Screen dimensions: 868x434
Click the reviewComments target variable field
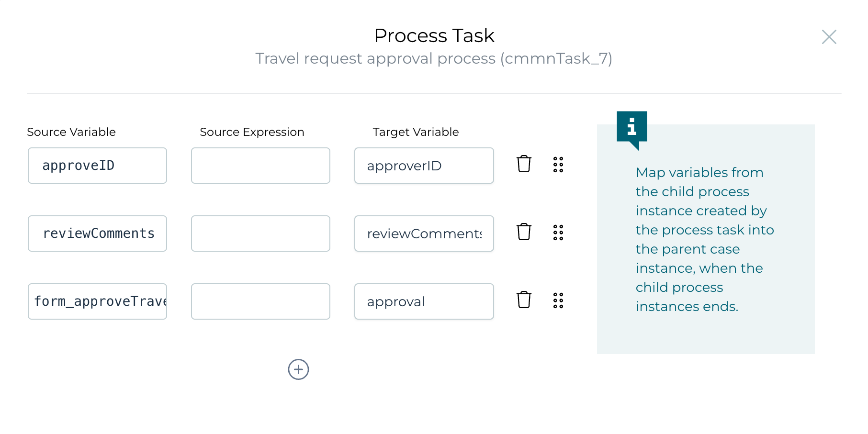click(x=424, y=234)
